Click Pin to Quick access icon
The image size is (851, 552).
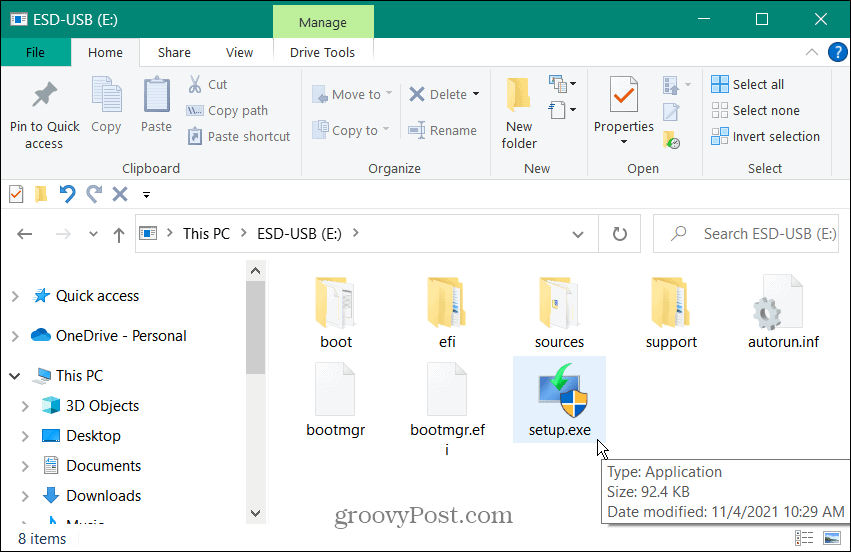pyautogui.click(x=45, y=95)
